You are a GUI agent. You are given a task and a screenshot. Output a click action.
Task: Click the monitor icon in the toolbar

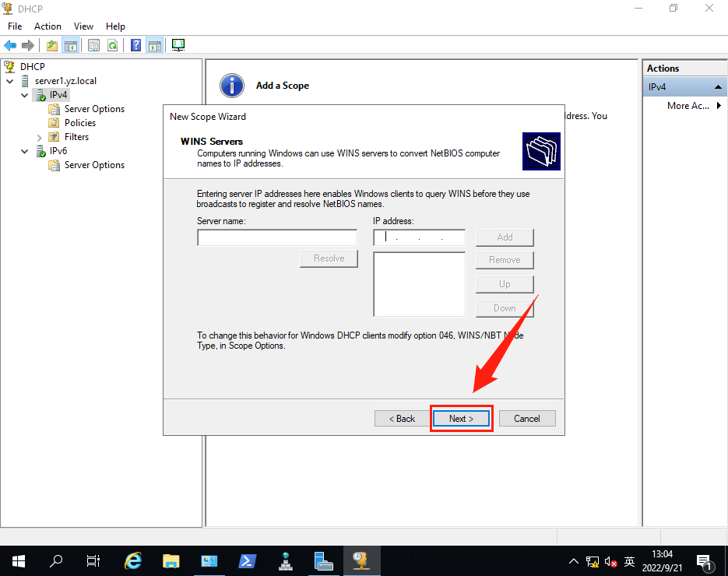pos(178,45)
